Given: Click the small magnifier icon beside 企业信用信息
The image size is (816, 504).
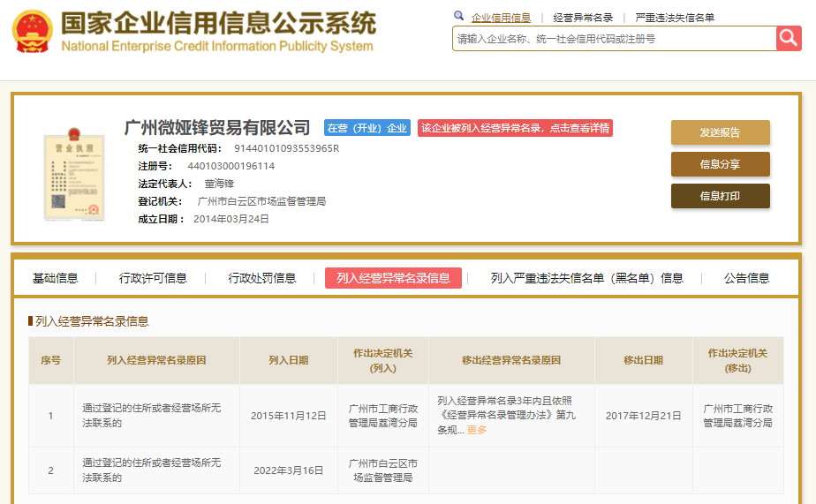Looking at the screenshot, I should tap(458, 16).
